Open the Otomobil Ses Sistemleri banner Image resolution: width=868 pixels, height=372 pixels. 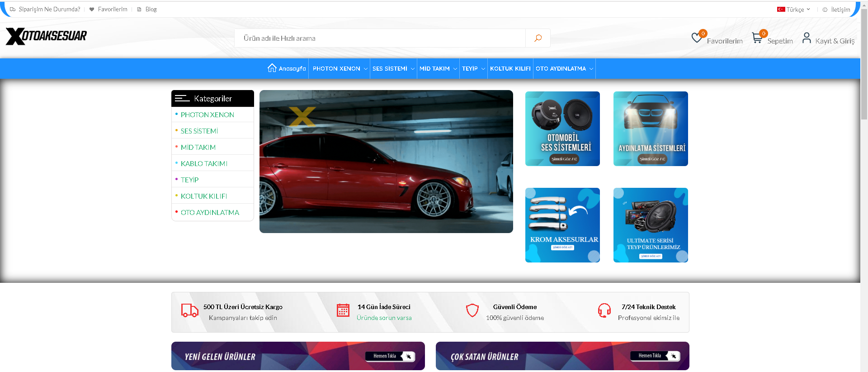pos(562,129)
